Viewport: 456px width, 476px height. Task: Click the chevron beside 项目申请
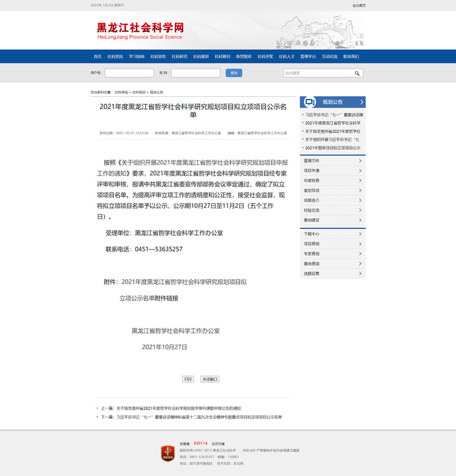click(x=360, y=171)
